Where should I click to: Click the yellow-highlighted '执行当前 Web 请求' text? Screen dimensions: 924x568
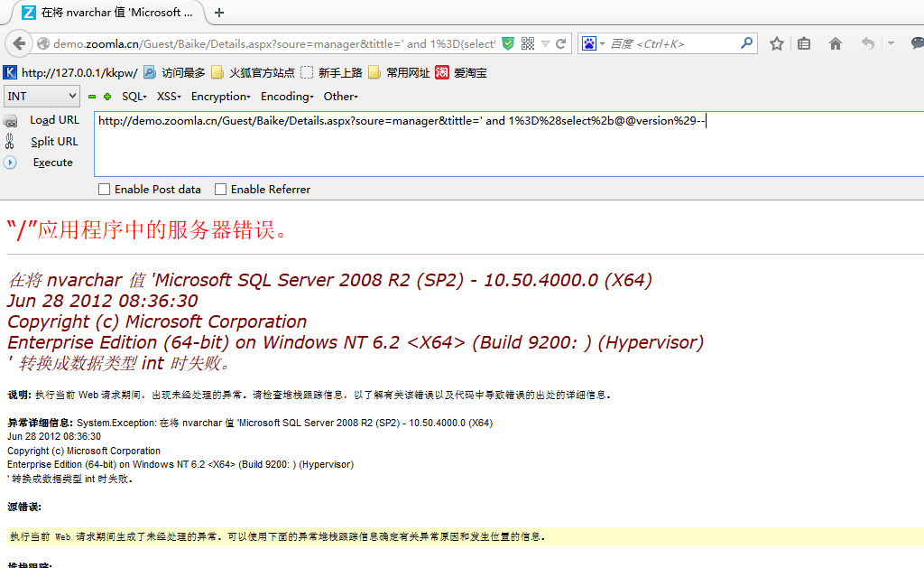click(278, 536)
